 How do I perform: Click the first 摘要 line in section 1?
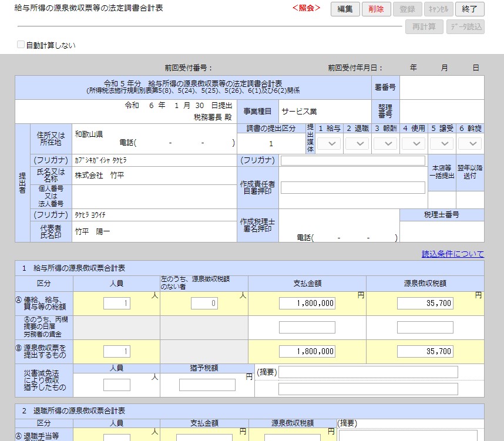(x=368, y=372)
